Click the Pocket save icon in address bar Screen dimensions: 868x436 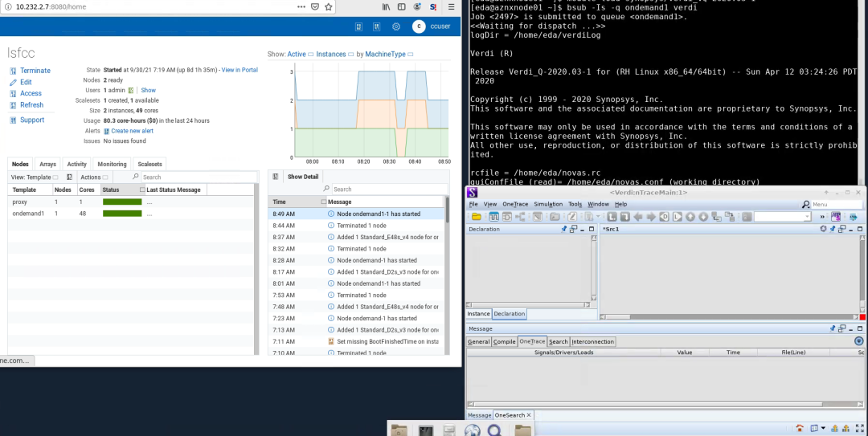coord(314,7)
